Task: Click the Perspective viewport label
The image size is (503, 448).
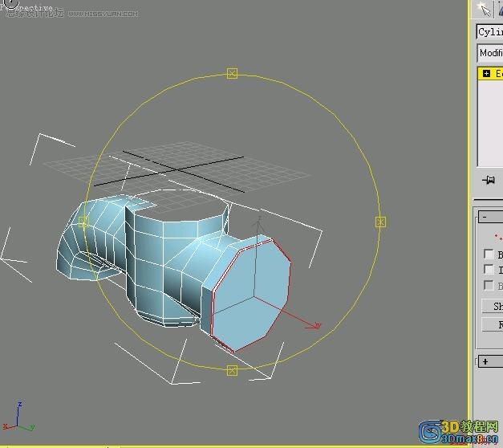Action: point(27,7)
